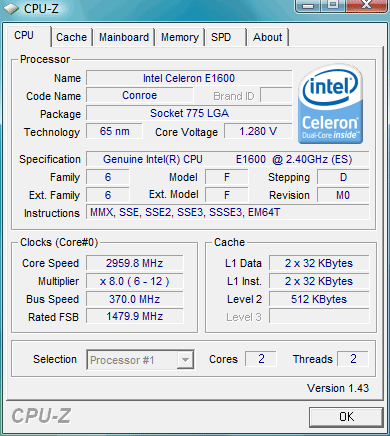390x436 pixels.
Task: Click the Cores value 2
Action: (x=261, y=359)
